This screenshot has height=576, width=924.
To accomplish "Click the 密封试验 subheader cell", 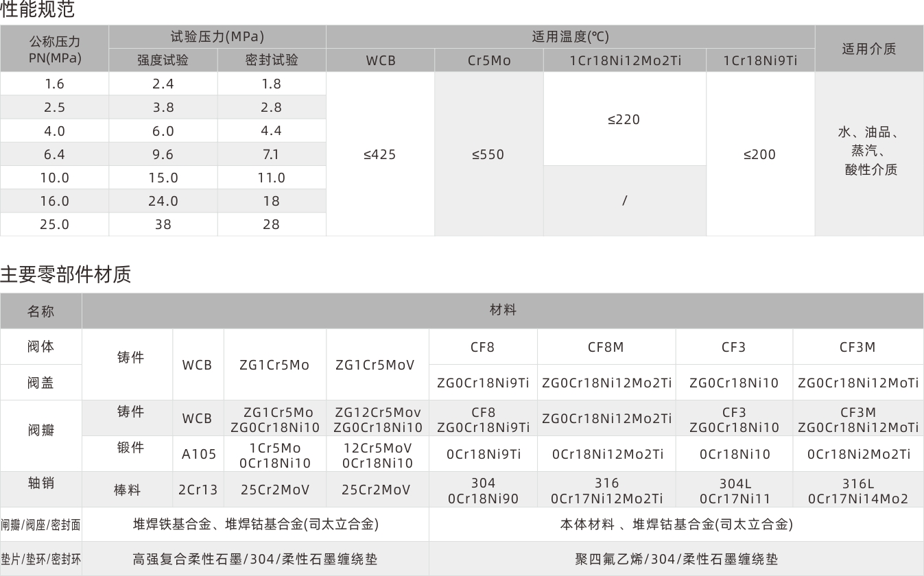I will [x=272, y=60].
